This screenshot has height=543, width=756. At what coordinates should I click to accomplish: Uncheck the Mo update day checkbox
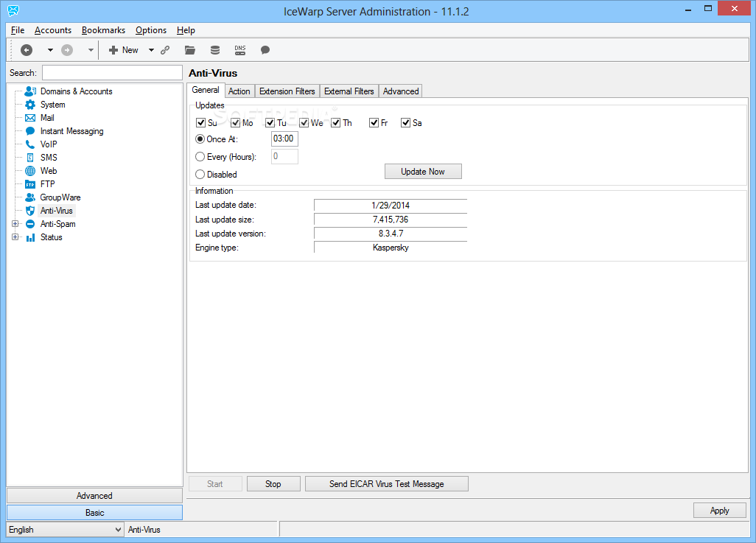[235, 122]
